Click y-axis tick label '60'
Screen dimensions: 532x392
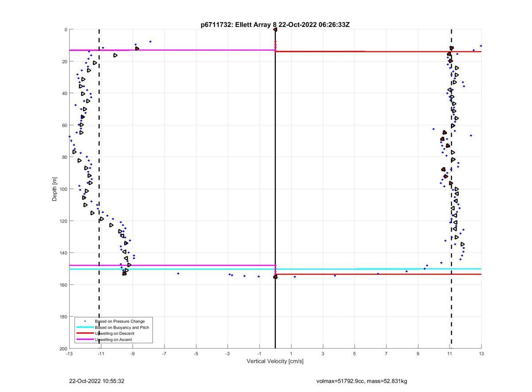click(64, 125)
